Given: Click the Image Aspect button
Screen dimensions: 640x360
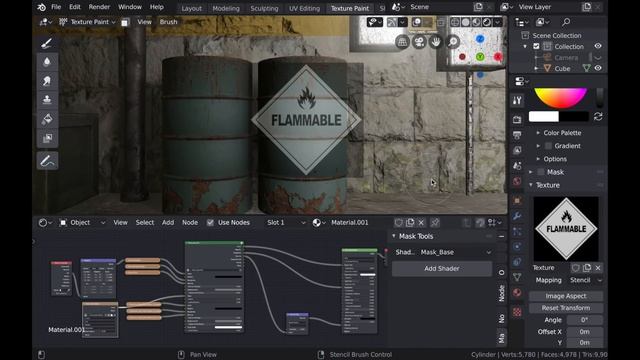Looking at the screenshot, I should [566, 296].
